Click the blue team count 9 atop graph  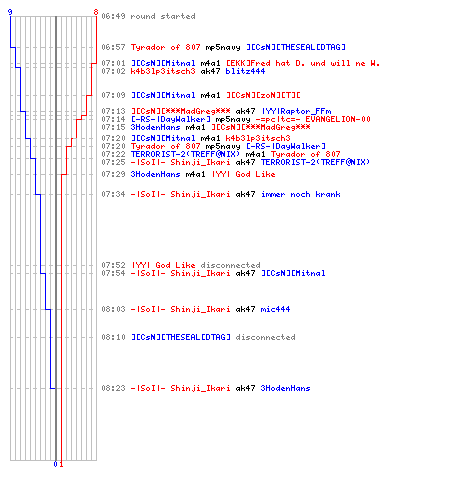(10, 12)
